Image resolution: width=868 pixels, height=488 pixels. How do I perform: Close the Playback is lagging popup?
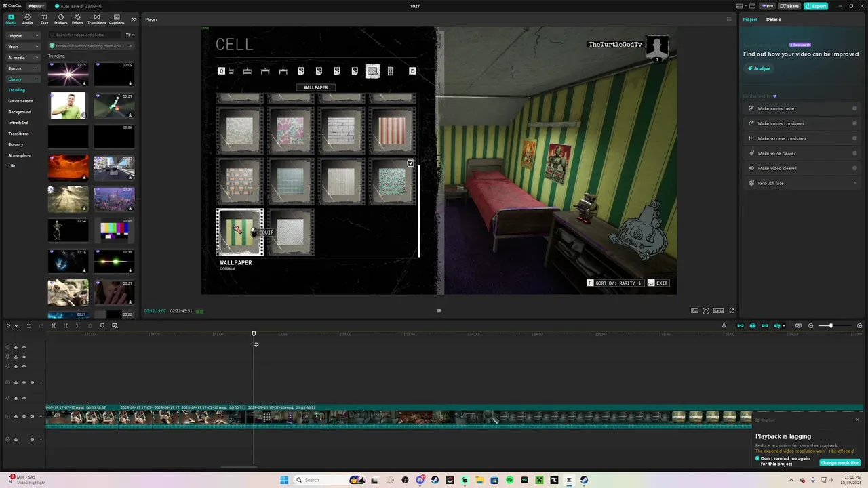point(857,420)
